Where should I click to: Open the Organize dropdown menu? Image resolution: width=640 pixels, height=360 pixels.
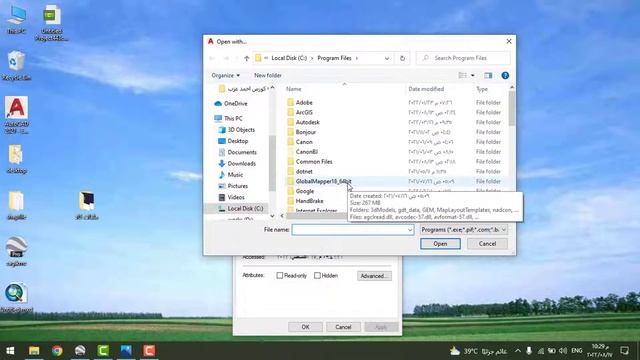225,76
